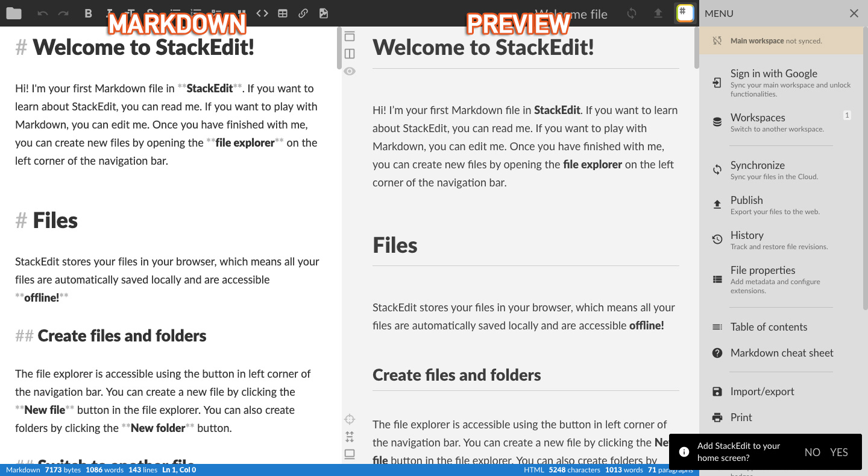Screen dimensions: 868x476
Task: Toggle side preview with two-column icon
Action: 350,54
